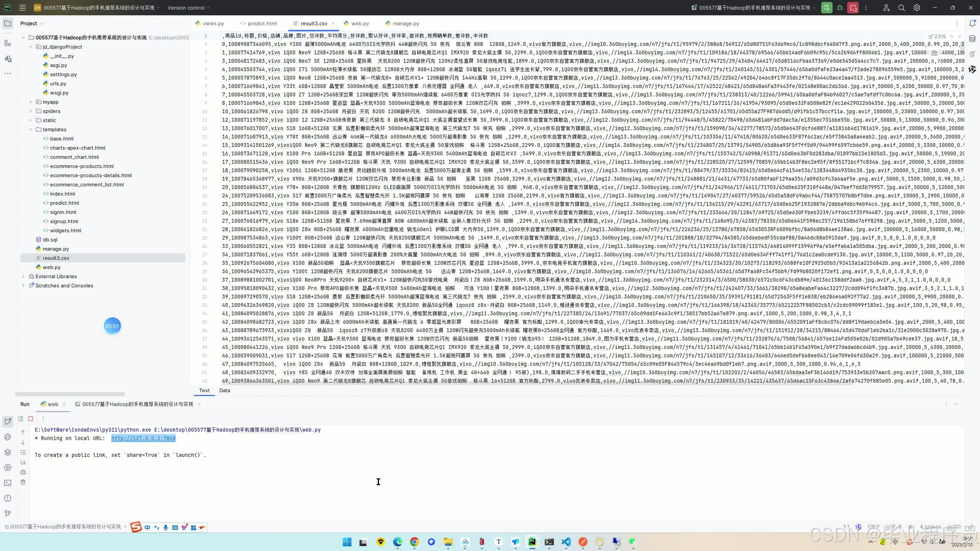Image resolution: width=980 pixels, height=551 pixels.
Task: Stop the web process in Run panel
Action: tap(31, 419)
